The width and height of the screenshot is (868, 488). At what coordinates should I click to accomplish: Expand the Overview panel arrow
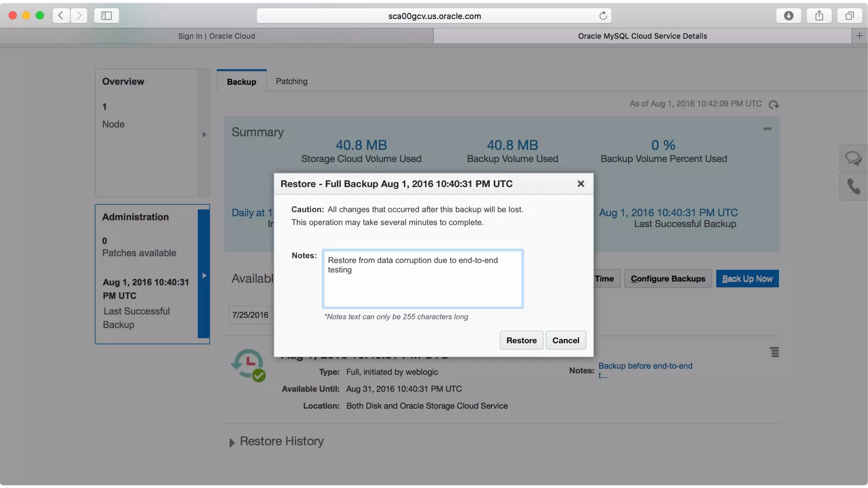tap(204, 134)
